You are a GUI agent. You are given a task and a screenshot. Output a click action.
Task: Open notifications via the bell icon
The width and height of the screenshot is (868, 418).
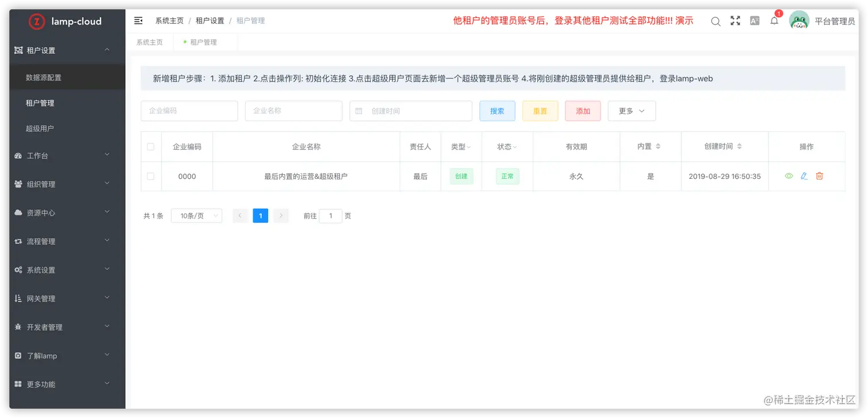[774, 21]
